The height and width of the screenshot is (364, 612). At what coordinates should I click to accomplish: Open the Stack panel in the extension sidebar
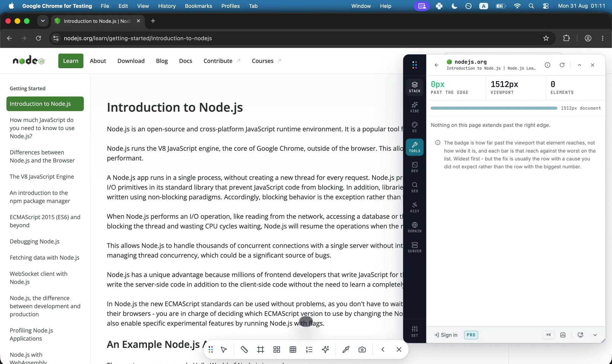pos(414,87)
